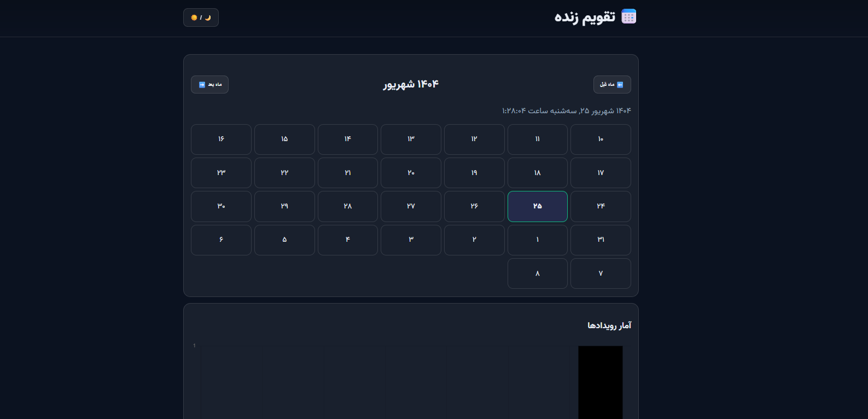868x419 pixels.
Task: Select day ۲۱ (21) cell
Action: (x=348, y=173)
